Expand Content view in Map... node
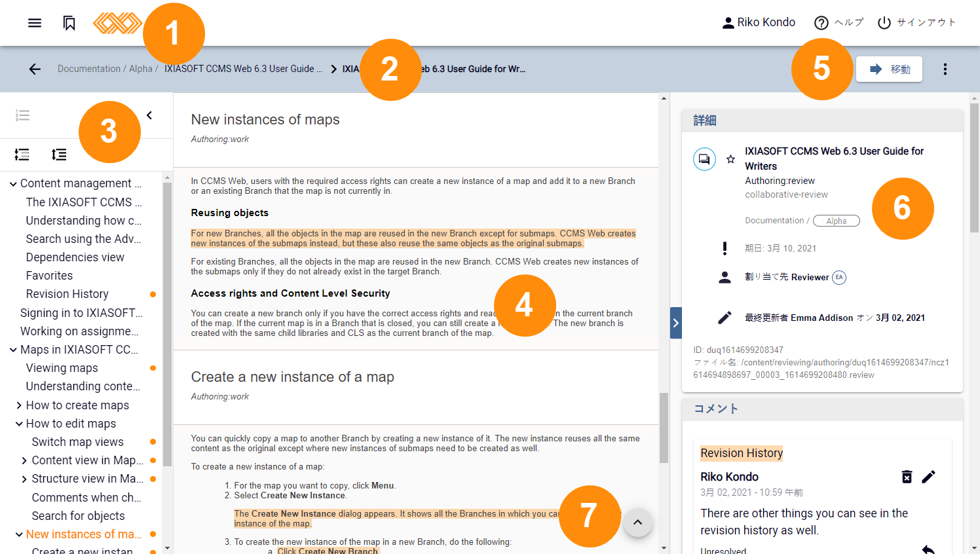Viewport: 980px width, 554px height. coord(24,461)
